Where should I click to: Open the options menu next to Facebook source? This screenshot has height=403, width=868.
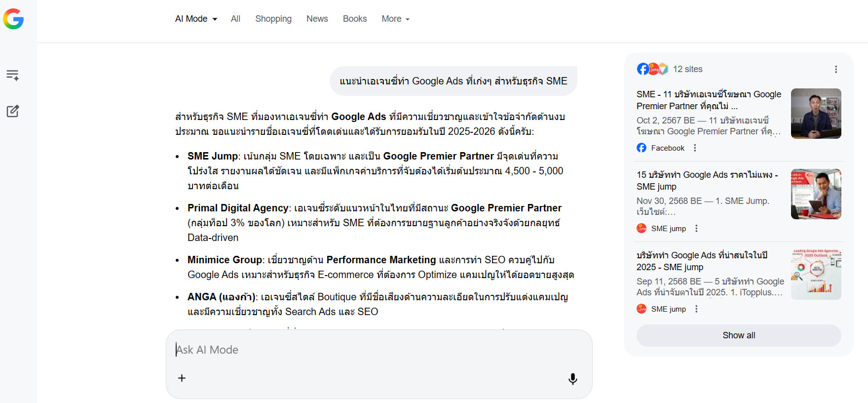[x=695, y=148]
